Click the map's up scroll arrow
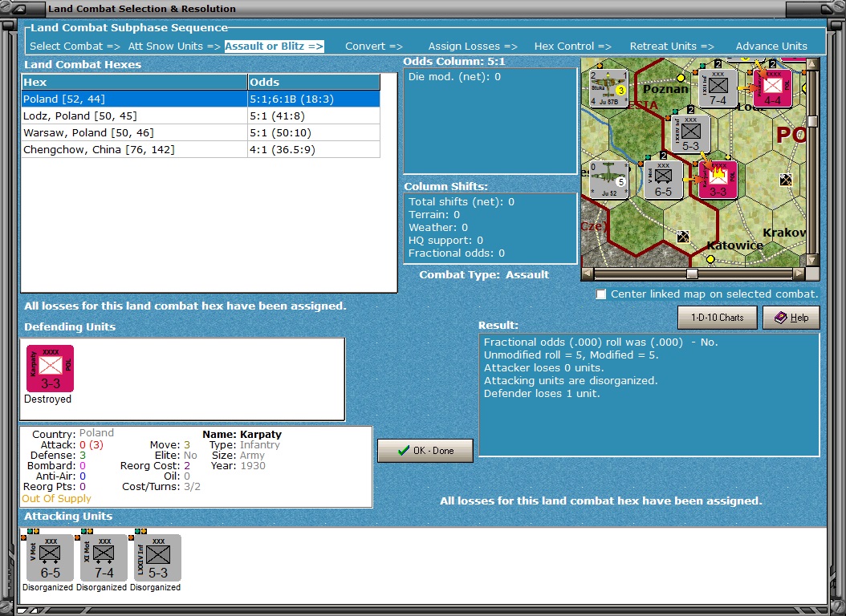The width and height of the screenshot is (846, 616). click(812, 64)
